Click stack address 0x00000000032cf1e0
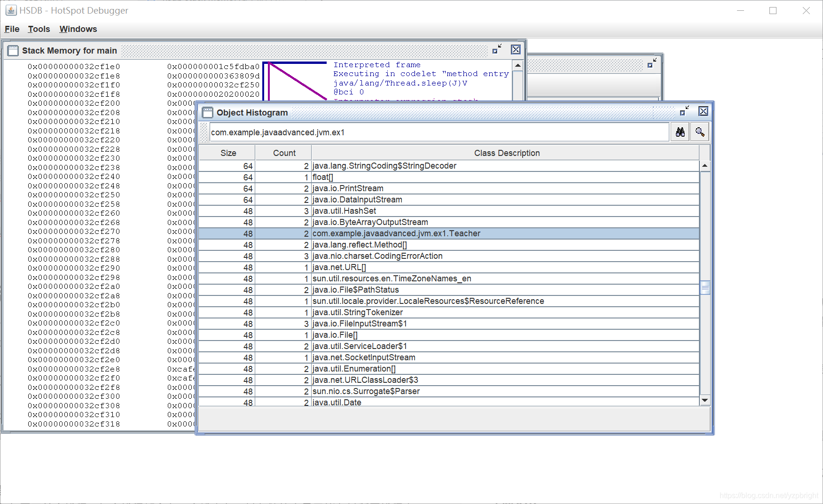Viewport: 823px width, 504px height. [74, 67]
